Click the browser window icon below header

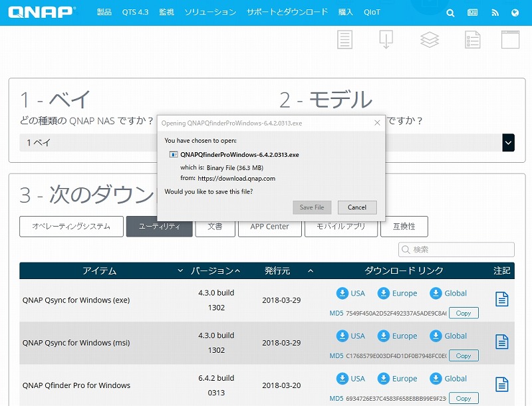[x=510, y=39]
